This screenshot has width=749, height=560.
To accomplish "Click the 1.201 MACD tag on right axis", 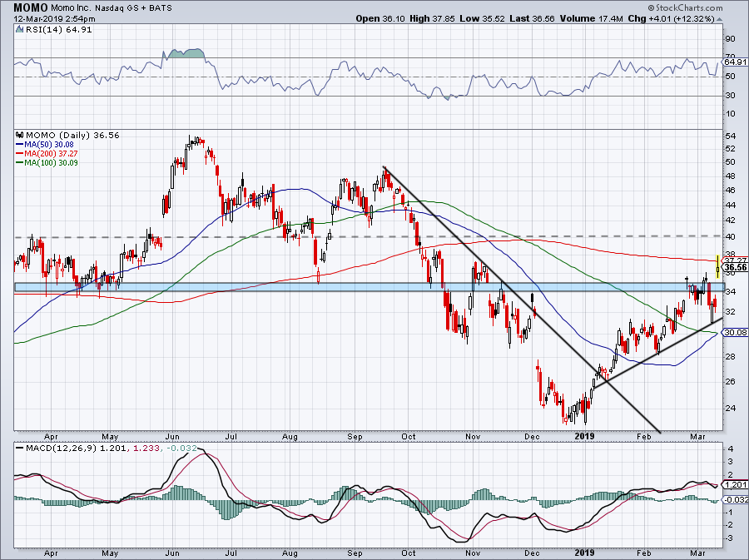I will pyautogui.click(x=736, y=484).
